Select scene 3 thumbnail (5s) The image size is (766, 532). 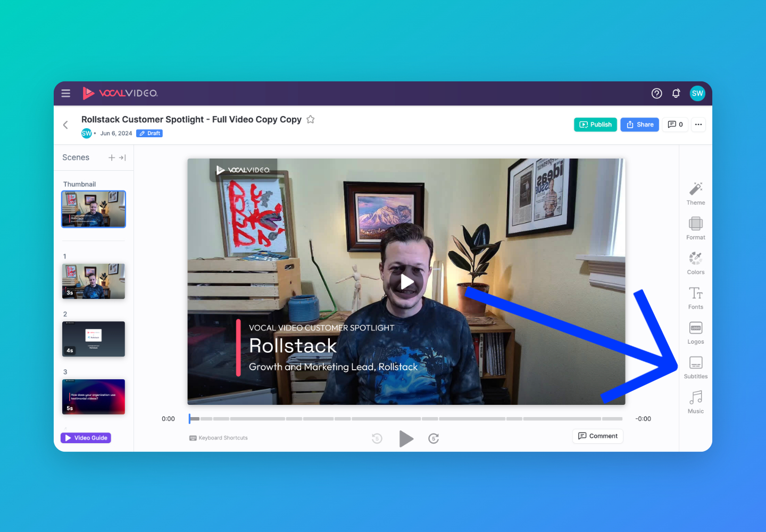[94, 397]
